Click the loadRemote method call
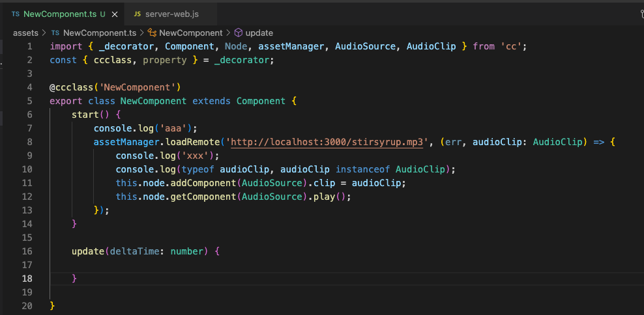The image size is (644, 315). pyautogui.click(x=193, y=142)
